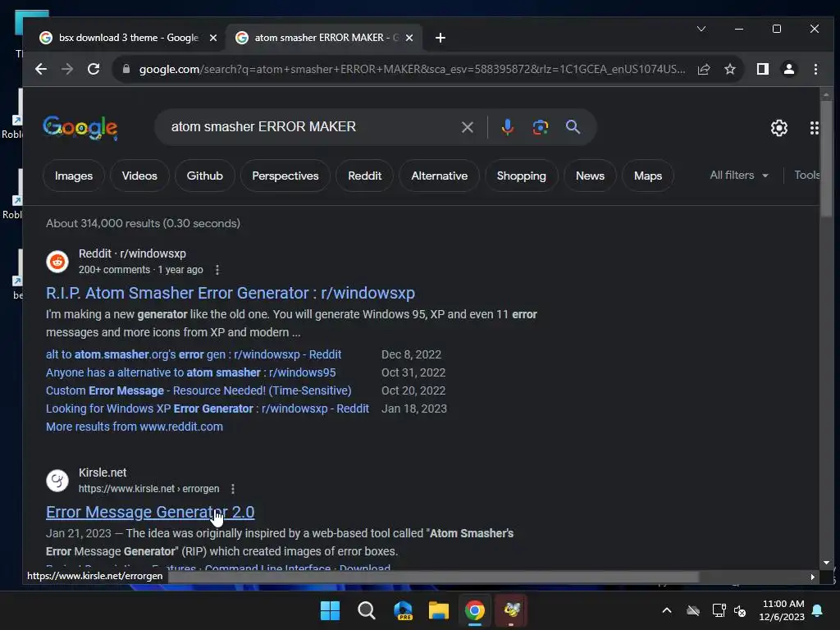
Task: Show hidden system tray icons
Action: point(667,610)
